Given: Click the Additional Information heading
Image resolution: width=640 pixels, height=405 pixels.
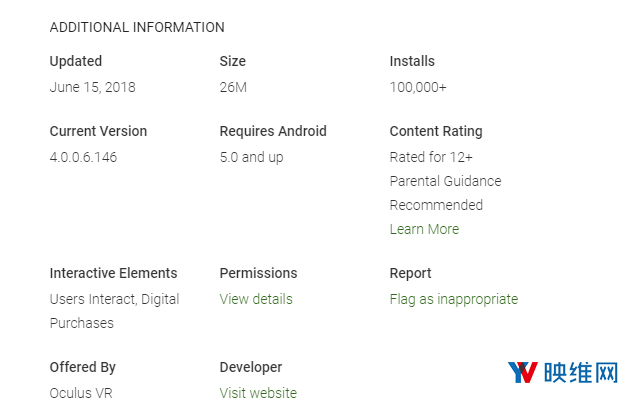Looking at the screenshot, I should pos(137,27).
